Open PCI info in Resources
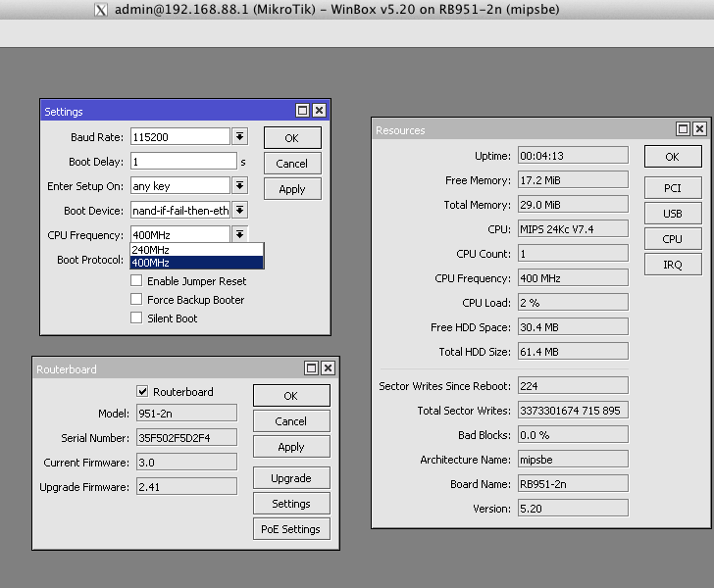The width and height of the screenshot is (714, 588). tap(673, 188)
